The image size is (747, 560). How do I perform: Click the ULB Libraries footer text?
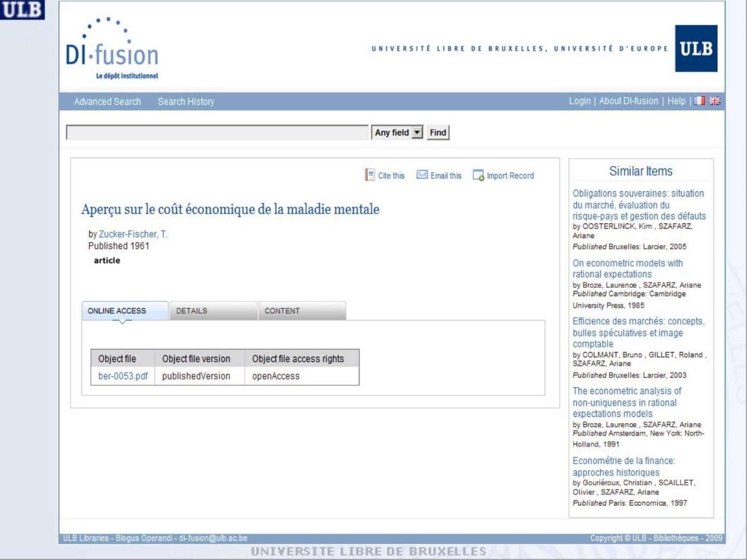coord(155,538)
